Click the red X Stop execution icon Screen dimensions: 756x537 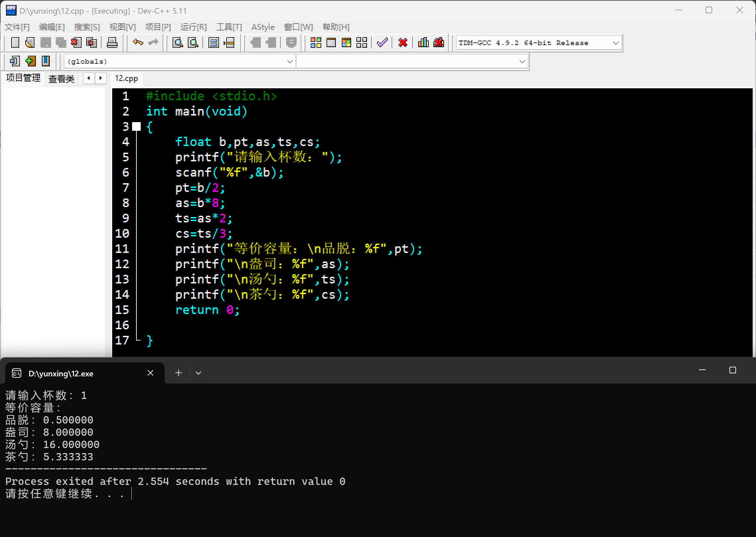click(403, 42)
